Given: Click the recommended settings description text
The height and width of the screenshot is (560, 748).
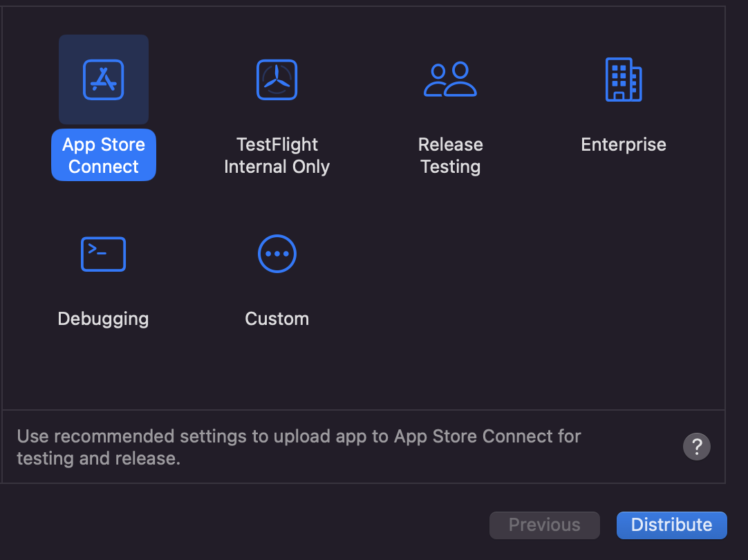Looking at the screenshot, I should (299, 447).
